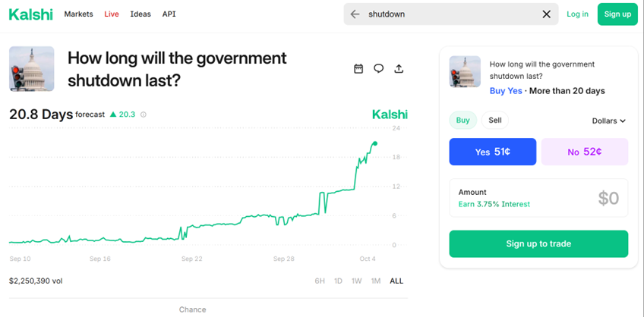This screenshot has height=317, width=644.
Task: Click the Capitol thumbnail beside market title
Action: [32, 69]
